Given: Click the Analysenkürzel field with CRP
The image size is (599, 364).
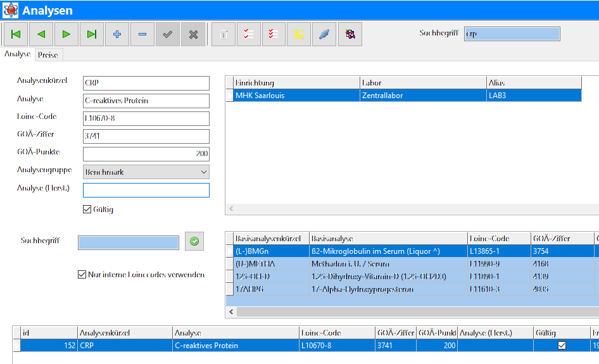Looking at the screenshot, I should (146, 84).
